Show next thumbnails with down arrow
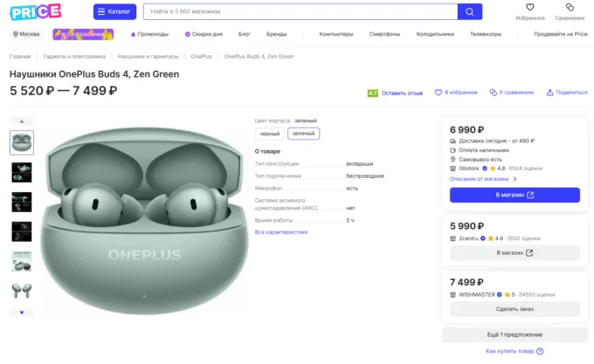The height and width of the screenshot is (364, 594). coord(22,312)
